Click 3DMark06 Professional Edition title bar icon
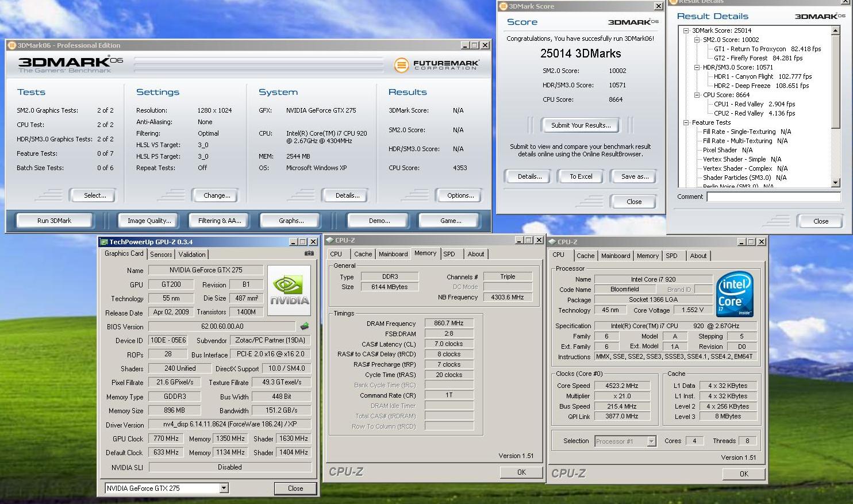 point(11,45)
